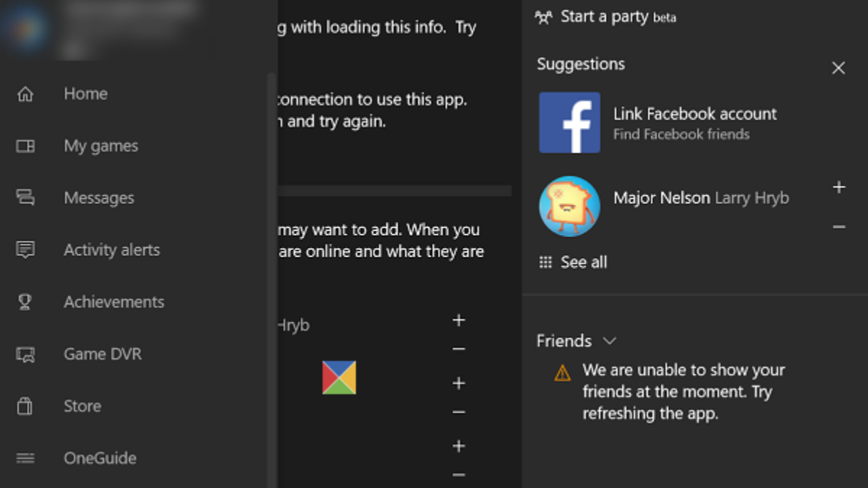Viewport: 868px width, 488px height.
Task: Click Major Nelson Larry Hryb name
Action: pos(701,198)
